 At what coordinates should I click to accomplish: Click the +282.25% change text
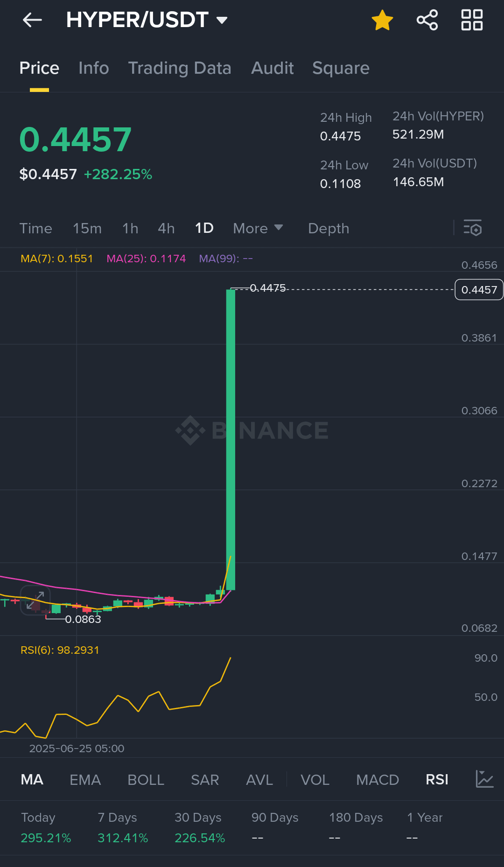click(118, 175)
